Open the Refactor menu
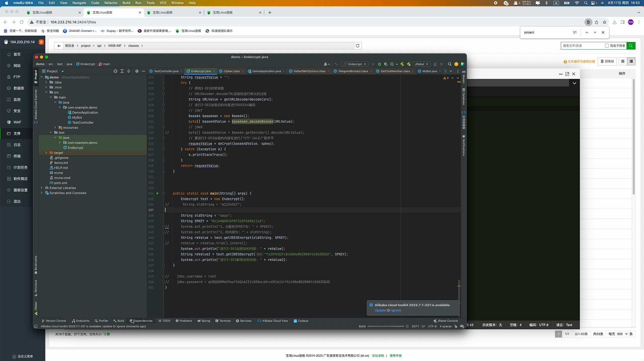 (x=111, y=3)
